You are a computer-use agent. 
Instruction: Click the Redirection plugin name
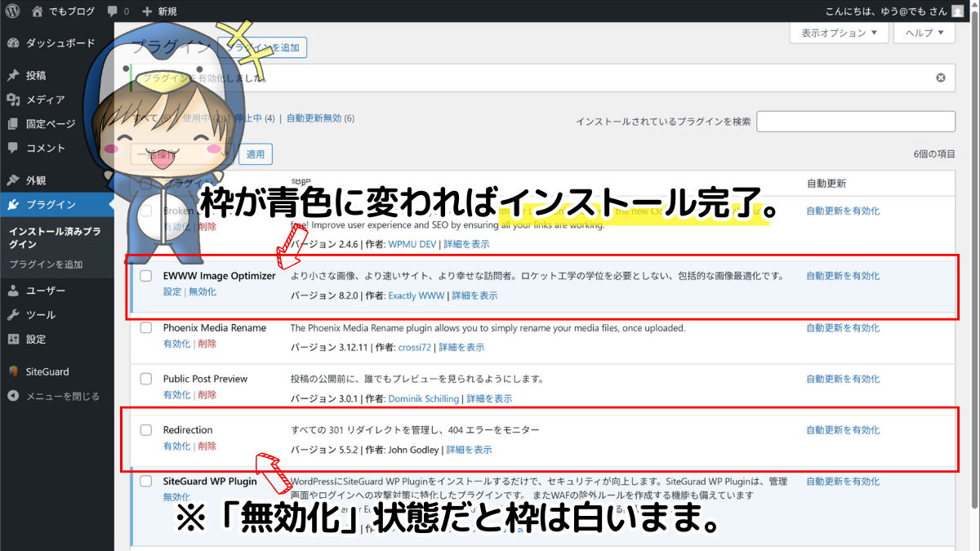pyautogui.click(x=188, y=430)
